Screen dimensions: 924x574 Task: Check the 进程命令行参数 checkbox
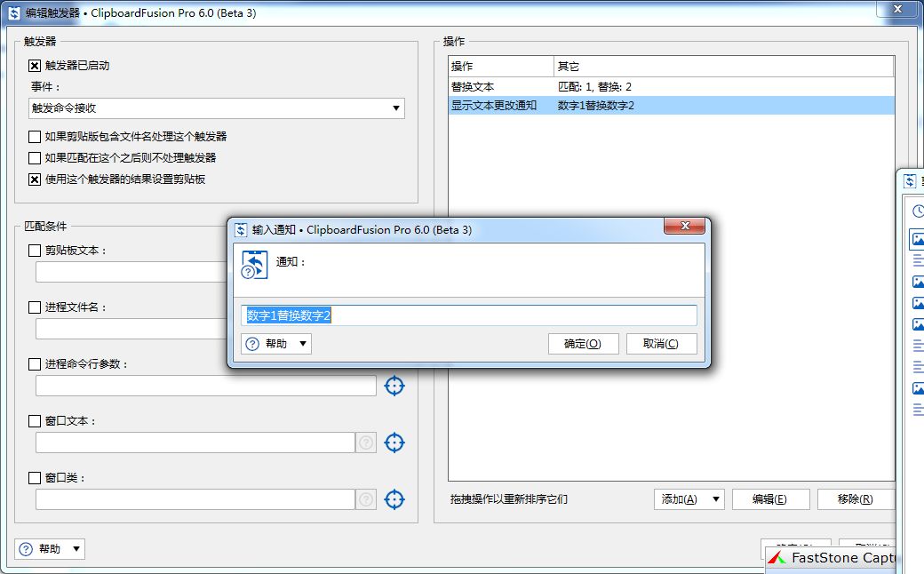click(x=35, y=364)
